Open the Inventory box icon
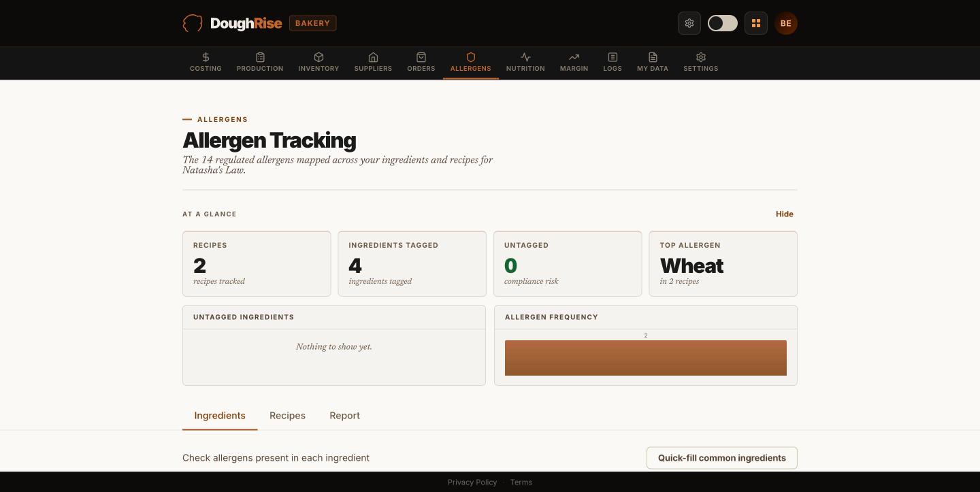980x492 pixels. pos(318,57)
